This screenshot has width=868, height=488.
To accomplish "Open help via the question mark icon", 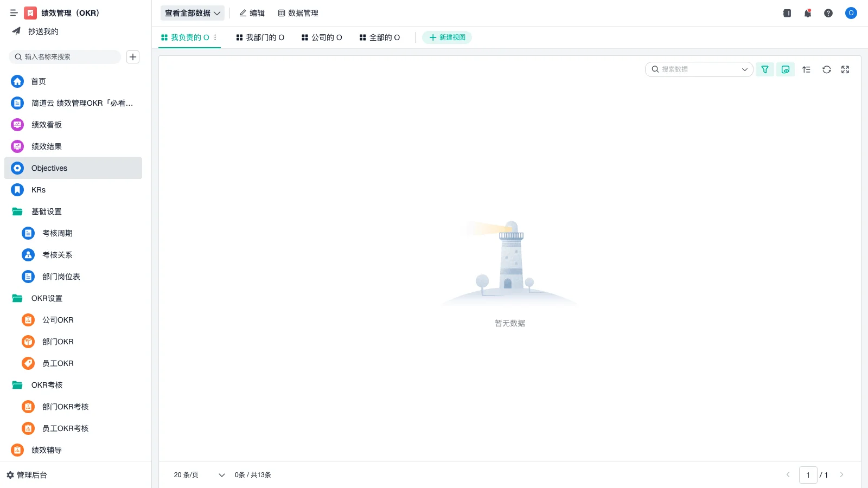I will (x=828, y=13).
